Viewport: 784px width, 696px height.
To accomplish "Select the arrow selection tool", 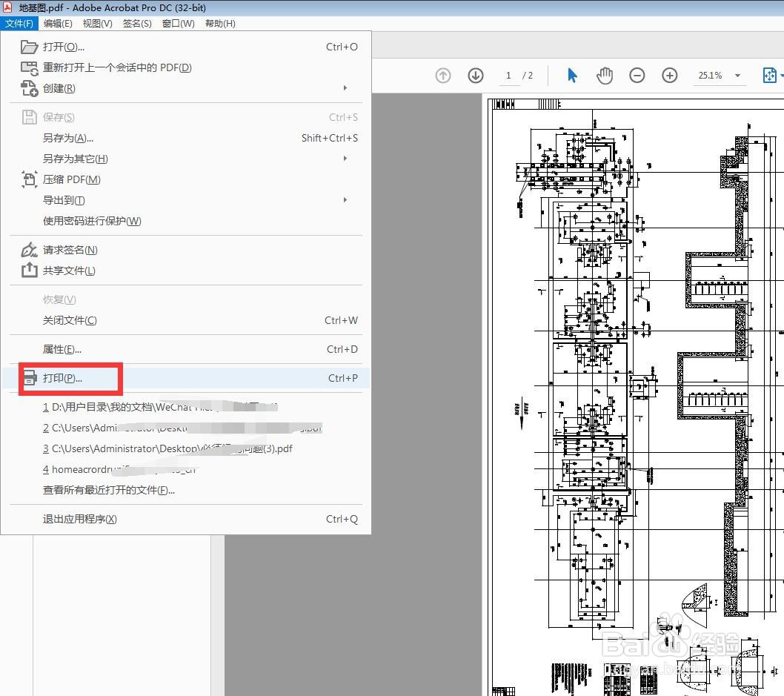I will coord(573,76).
